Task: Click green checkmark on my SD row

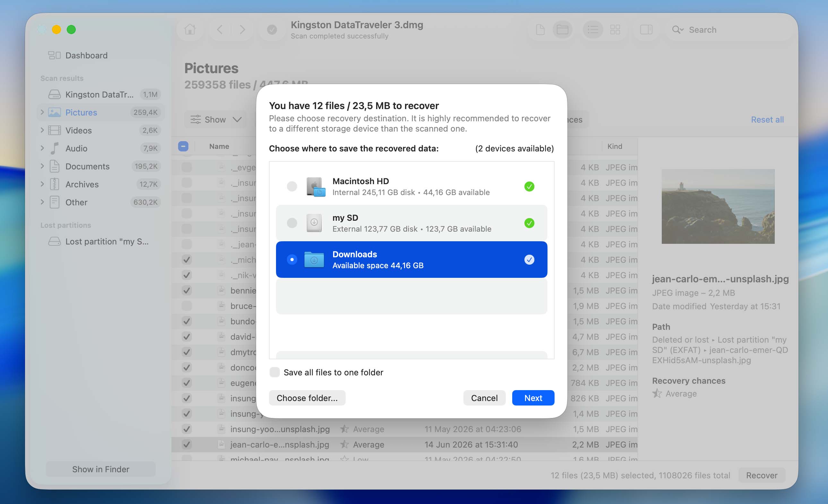Action: 529,223
